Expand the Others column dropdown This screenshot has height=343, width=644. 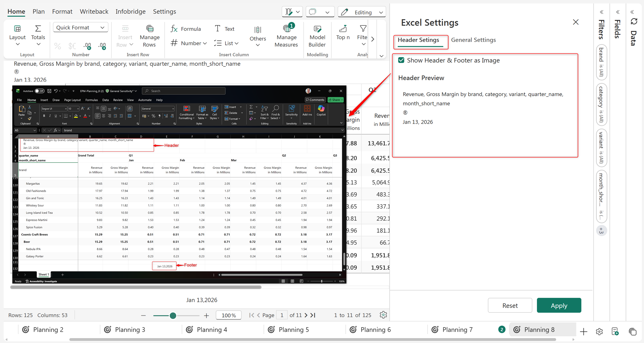258,36
